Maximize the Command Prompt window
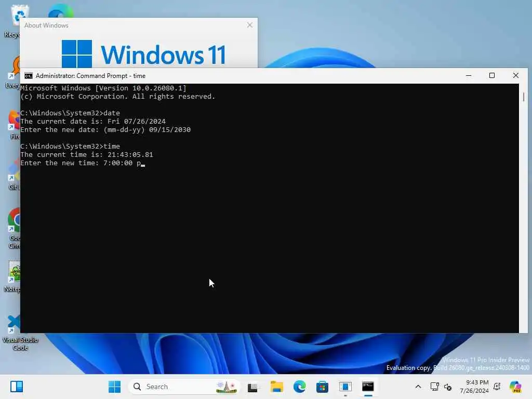This screenshot has width=532, height=399. point(492,76)
